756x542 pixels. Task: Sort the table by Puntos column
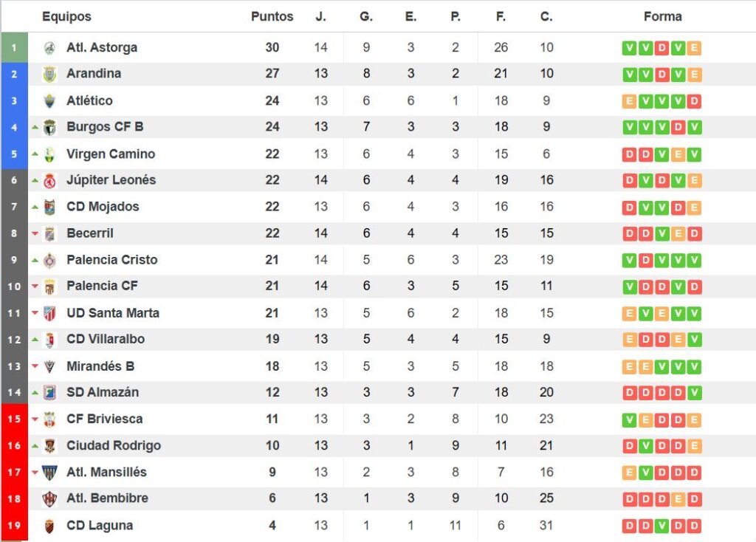pyautogui.click(x=272, y=16)
